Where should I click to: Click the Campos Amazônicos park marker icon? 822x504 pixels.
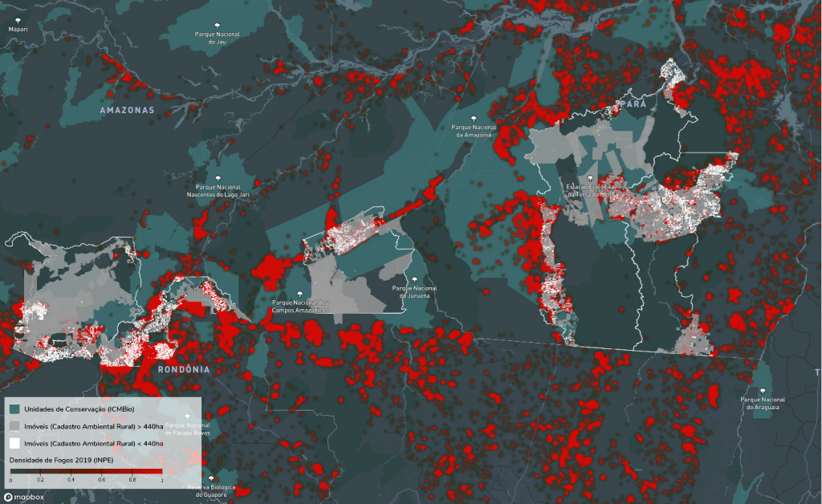(299, 294)
